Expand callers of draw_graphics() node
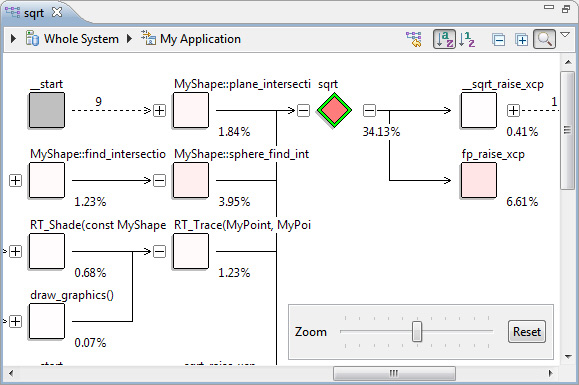The width and height of the screenshot is (579, 385). [x=15, y=322]
